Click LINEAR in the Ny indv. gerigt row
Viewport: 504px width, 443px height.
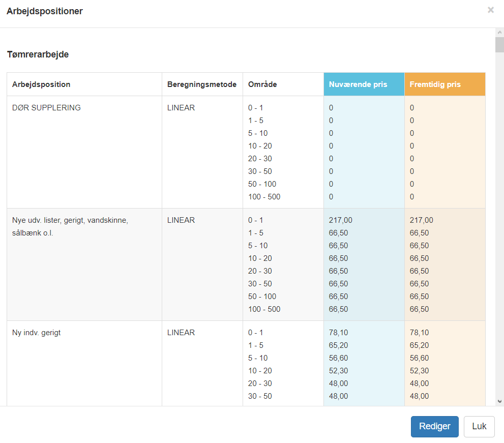(181, 333)
